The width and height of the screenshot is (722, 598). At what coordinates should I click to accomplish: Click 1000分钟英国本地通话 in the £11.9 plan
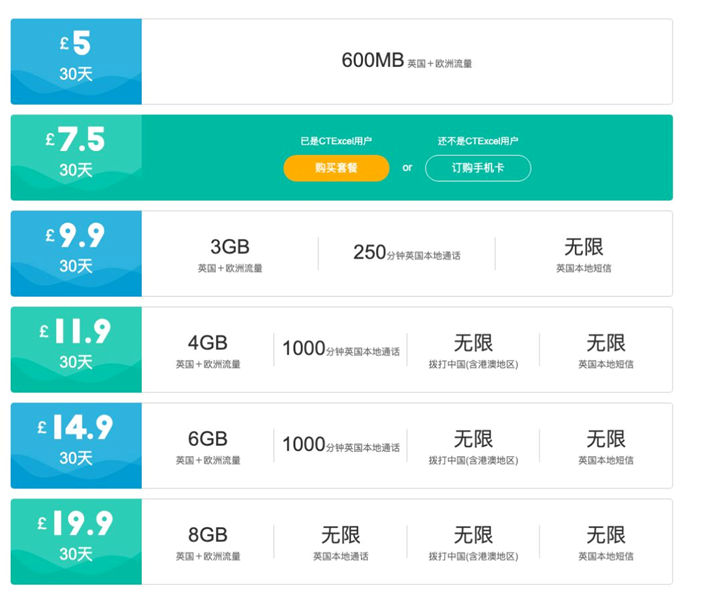[340, 350]
